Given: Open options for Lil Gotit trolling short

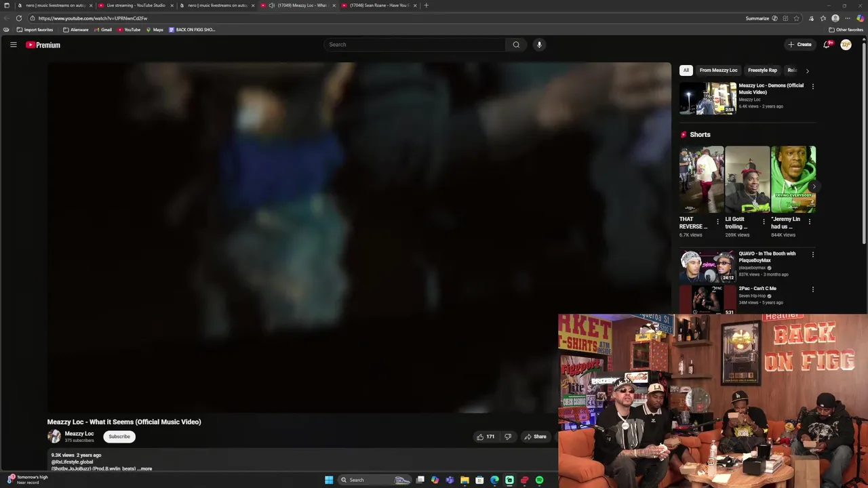Looking at the screenshot, I should [764, 222].
